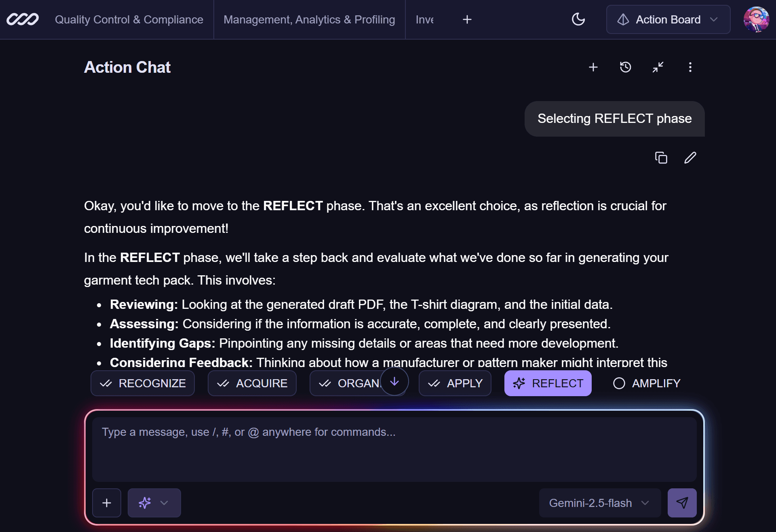The image size is (776, 532).
Task: Start new chat with plus icon
Action: click(593, 67)
